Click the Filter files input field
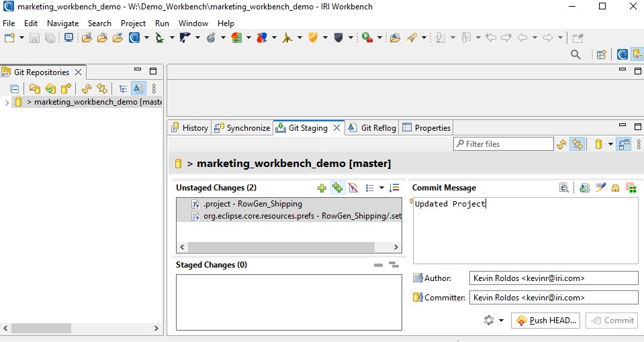 click(x=504, y=144)
